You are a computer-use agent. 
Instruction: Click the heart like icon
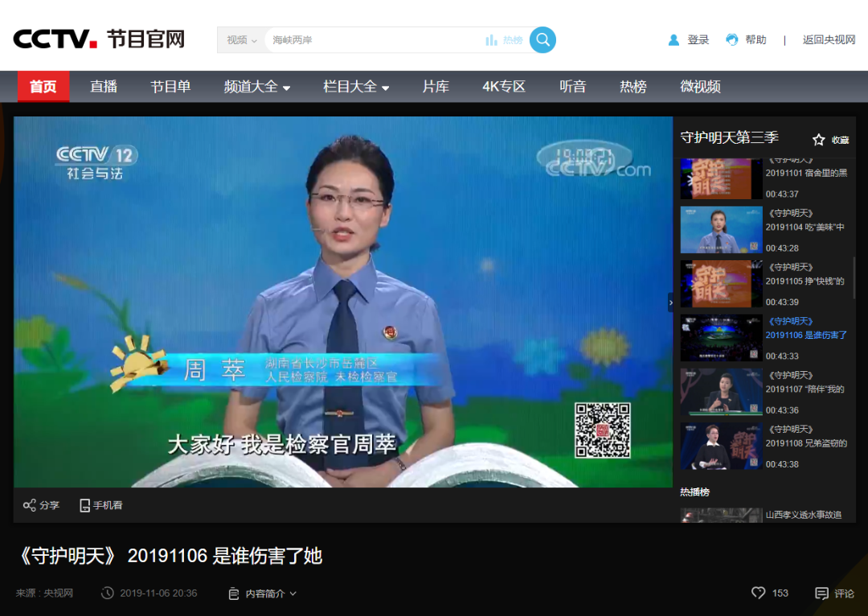(758, 593)
